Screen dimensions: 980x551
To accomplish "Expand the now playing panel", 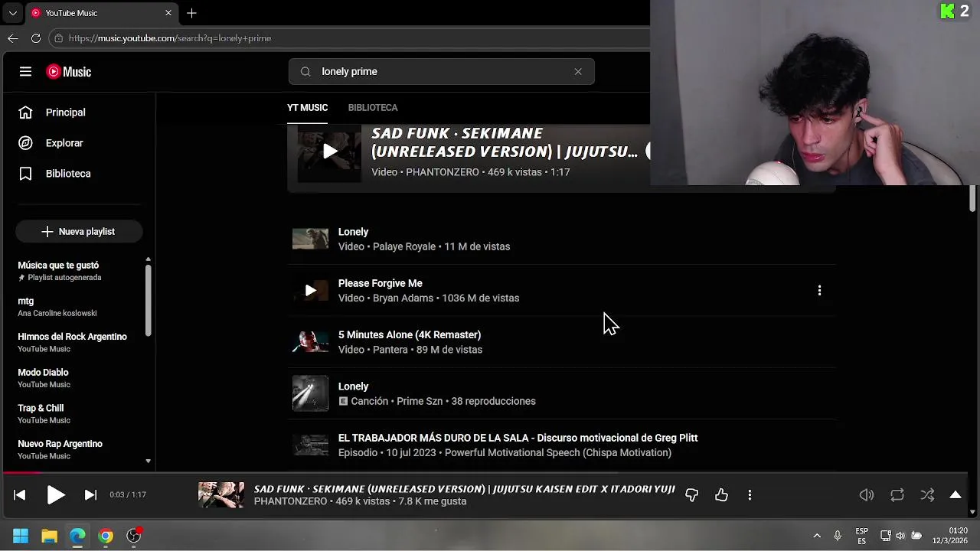I will click(955, 495).
